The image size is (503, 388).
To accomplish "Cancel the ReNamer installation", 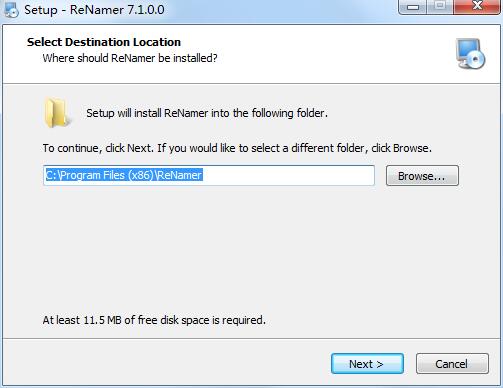I will tap(452, 364).
